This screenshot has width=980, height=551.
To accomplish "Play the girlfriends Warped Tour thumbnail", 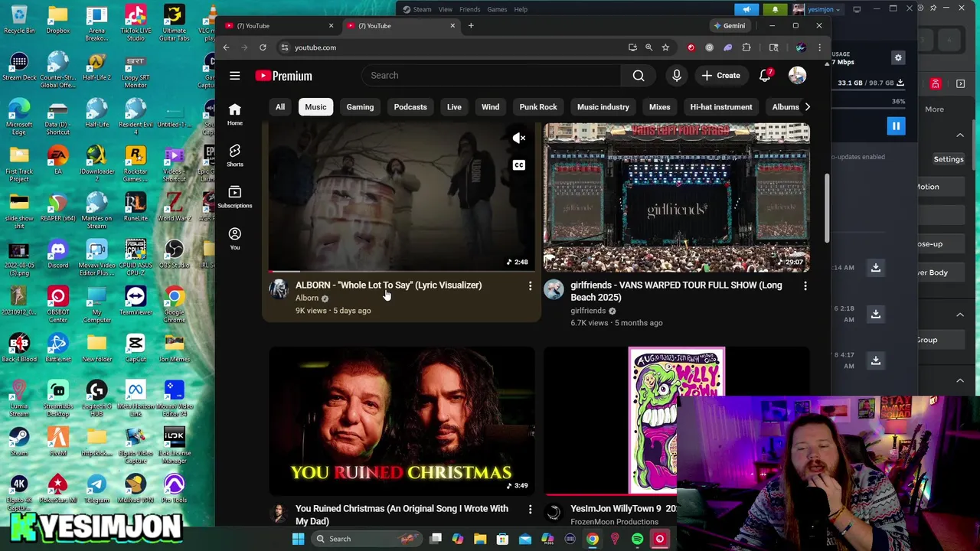I will [x=677, y=197].
